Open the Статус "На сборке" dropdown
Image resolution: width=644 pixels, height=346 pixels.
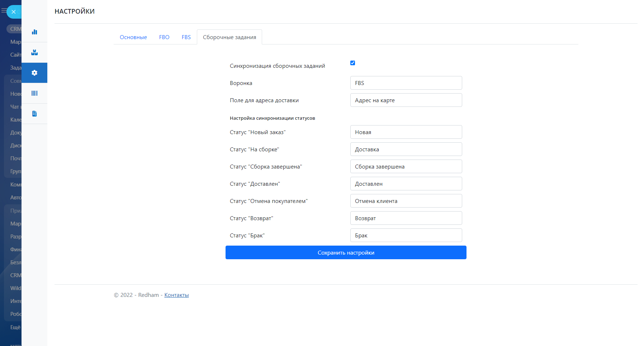click(x=406, y=149)
